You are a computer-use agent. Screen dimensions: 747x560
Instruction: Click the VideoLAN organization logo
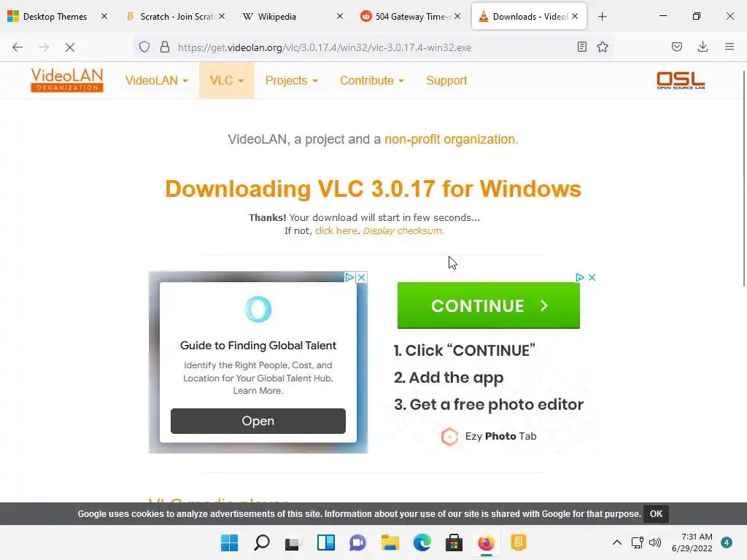click(x=67, y=80)
